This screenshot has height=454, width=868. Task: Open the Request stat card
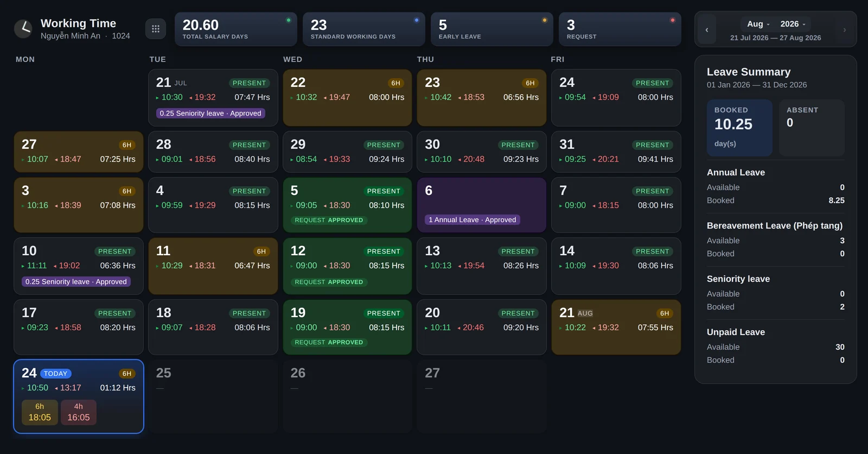point(620,29)
